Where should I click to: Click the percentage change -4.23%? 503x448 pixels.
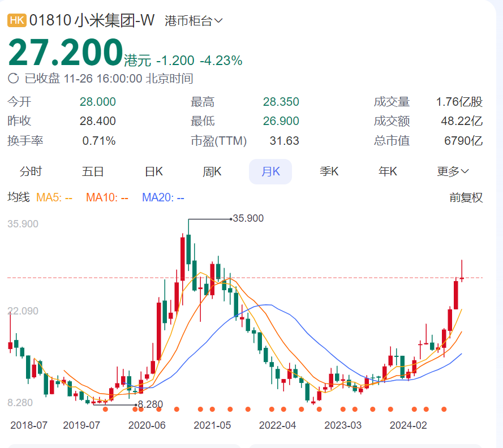point(221,61)
